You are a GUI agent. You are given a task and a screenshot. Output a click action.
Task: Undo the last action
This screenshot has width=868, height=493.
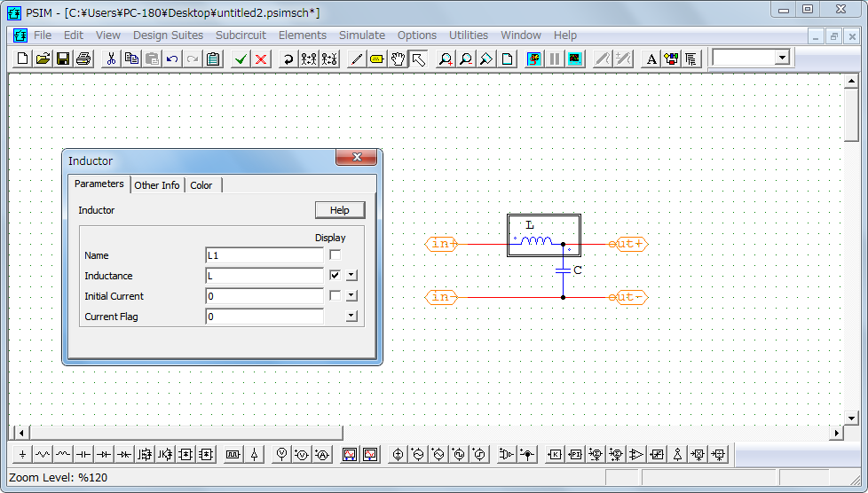click(x=172, y=59)
